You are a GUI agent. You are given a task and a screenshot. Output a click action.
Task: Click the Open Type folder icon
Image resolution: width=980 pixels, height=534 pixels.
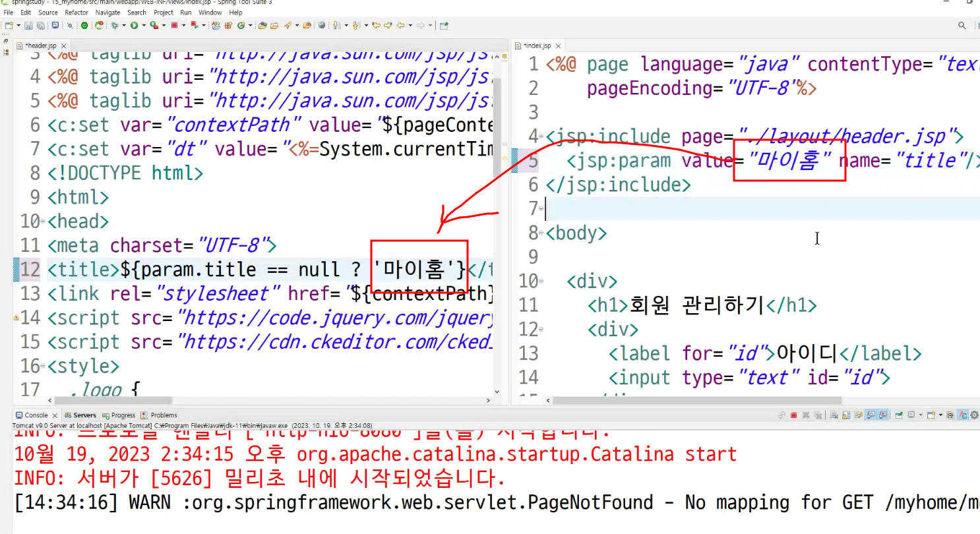pos(262,26)
